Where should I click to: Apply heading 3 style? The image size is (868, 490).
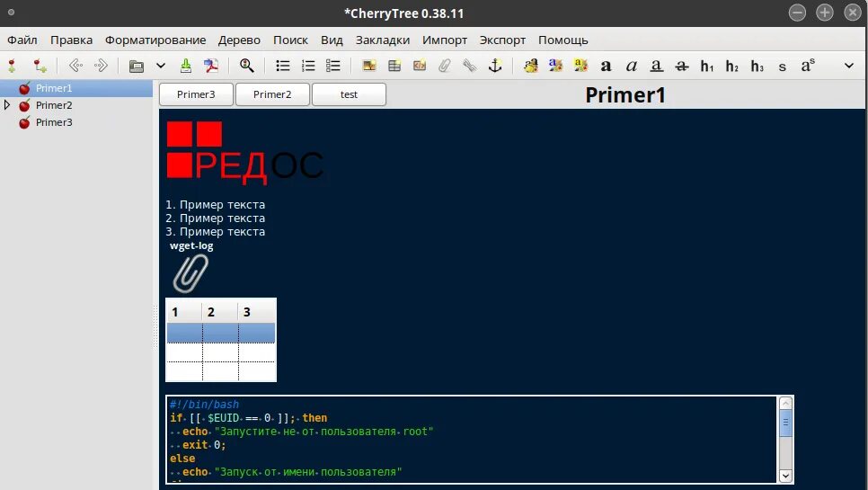click(x=757, y=66)
